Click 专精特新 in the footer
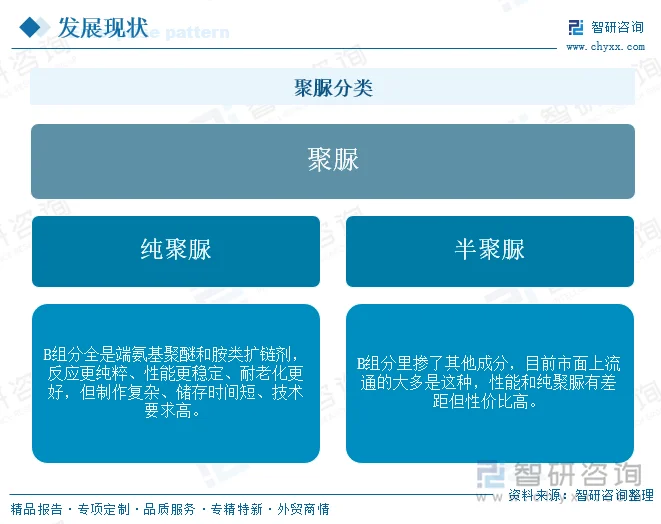 (236, 509)
